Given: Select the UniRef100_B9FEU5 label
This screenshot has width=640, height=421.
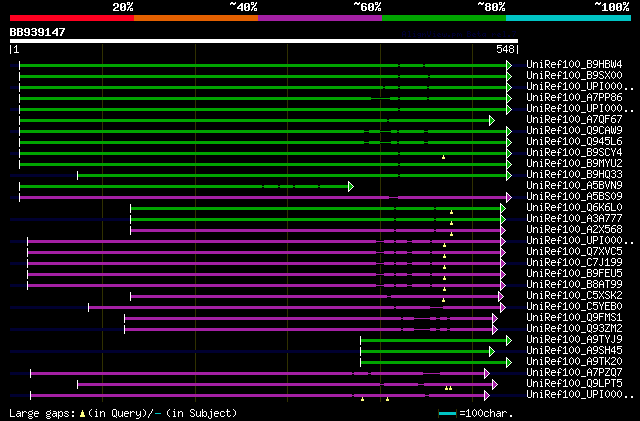Looking at the screenshot, I should tap(574, 273).
